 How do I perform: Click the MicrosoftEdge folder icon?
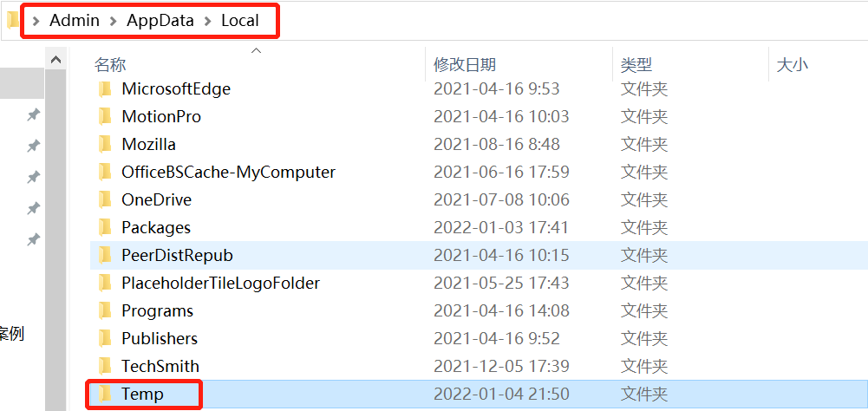(x=105, y=88)
